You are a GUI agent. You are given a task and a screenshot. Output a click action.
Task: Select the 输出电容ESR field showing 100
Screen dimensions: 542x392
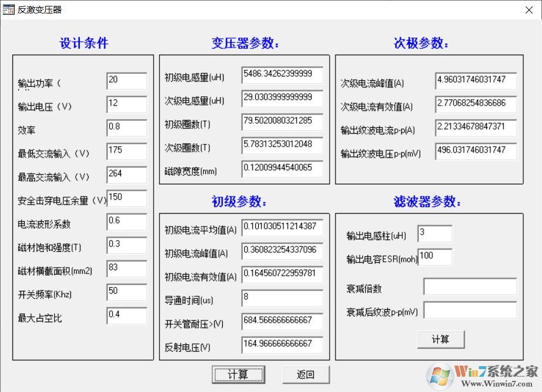point(435,257)
